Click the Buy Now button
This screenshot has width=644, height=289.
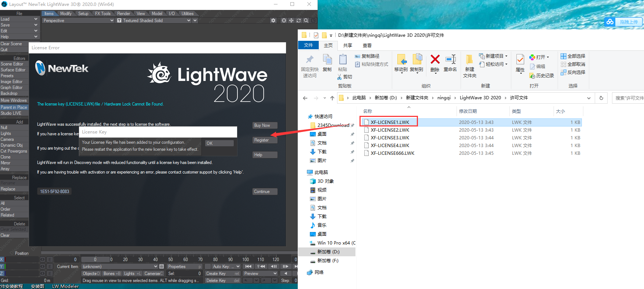point(265,125)
